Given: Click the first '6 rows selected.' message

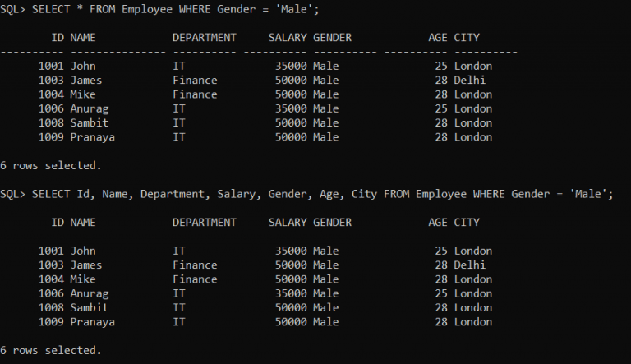Looking at the screenshot, I should point(51,165).
